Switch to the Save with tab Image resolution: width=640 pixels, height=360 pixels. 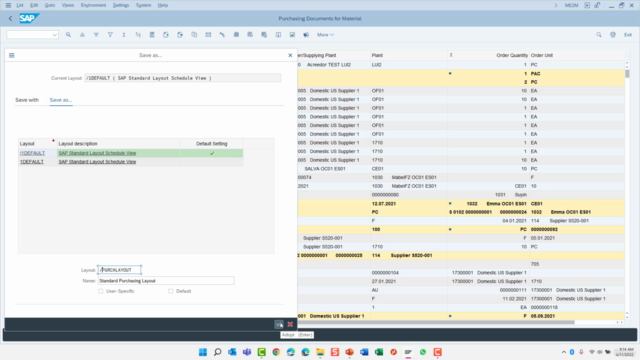point(27,100)
